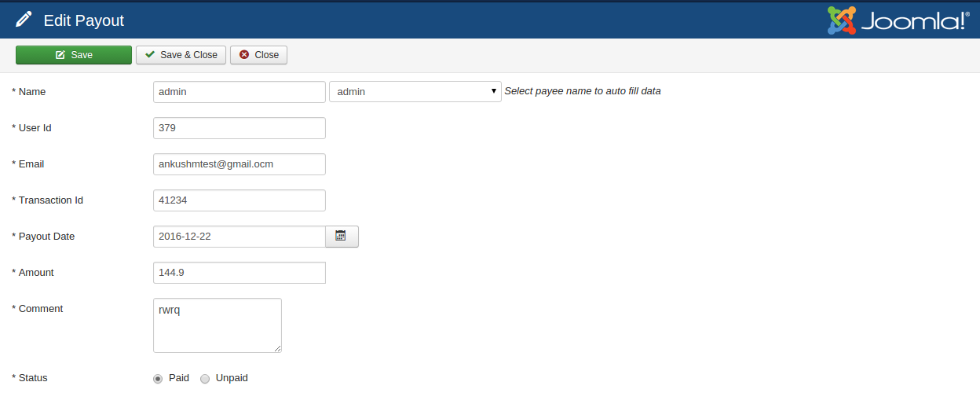Click the Paid label text
Screen dimensions: 980x404
pyautogui.click(x=179, y=378)
